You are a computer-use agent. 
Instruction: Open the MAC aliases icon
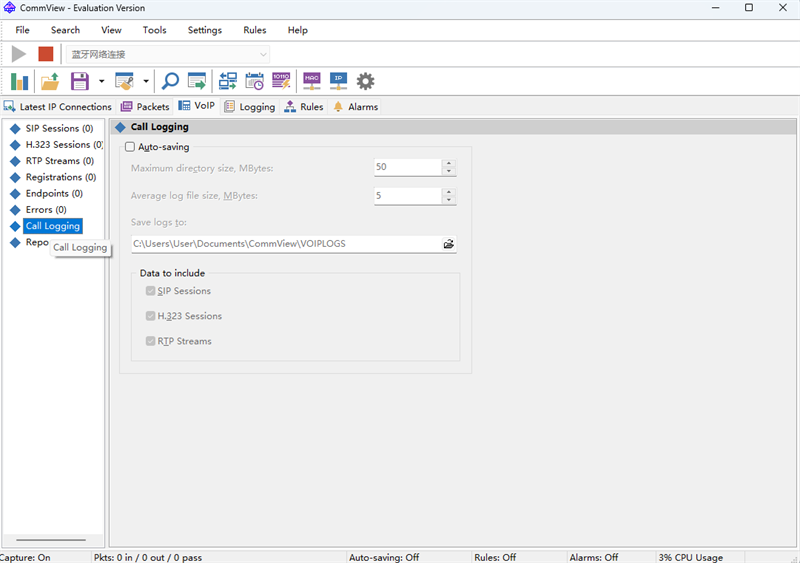click(x=312, y=81)
